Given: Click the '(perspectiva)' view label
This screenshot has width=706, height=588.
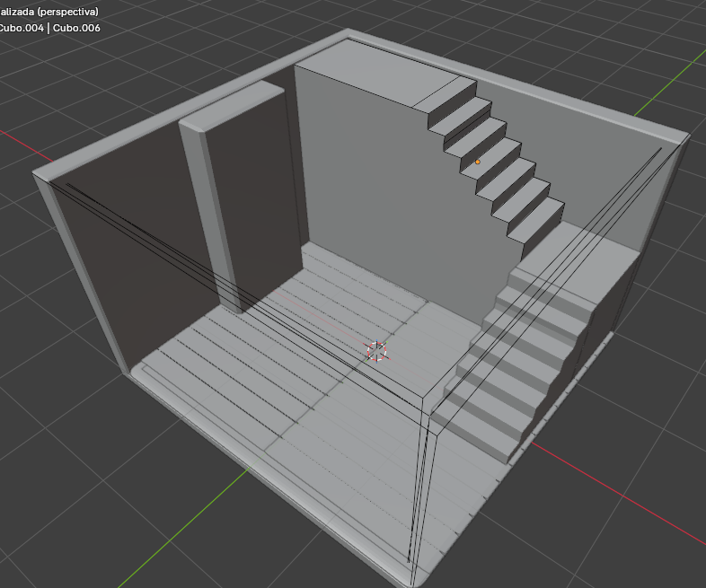Looking at the screenshot, I should click(67, 12).
